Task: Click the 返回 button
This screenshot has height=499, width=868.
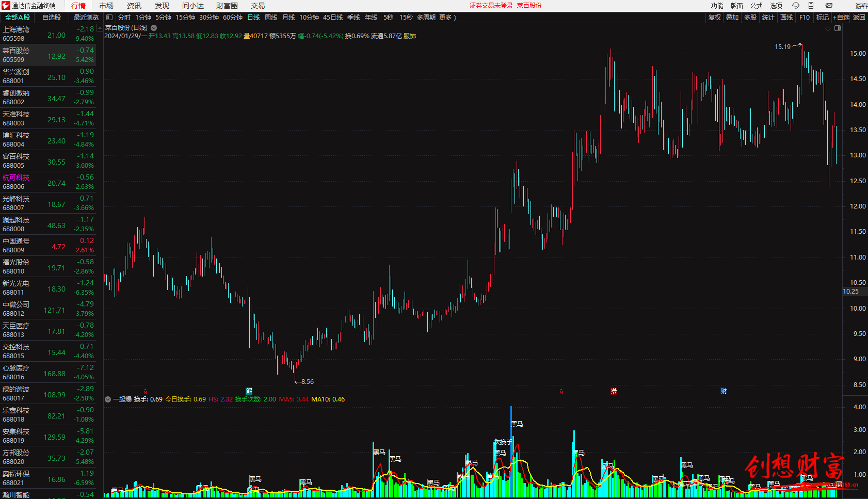Action: (x=859, y=18)
